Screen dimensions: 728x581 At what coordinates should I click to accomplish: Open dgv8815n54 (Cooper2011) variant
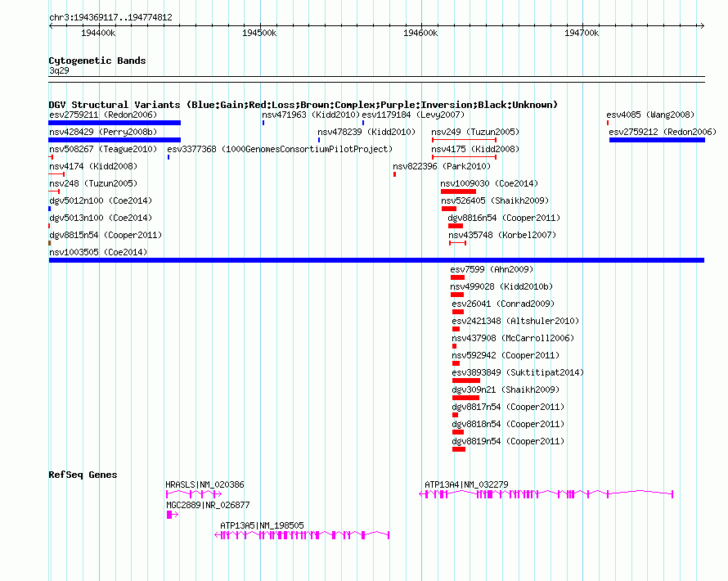106,235
